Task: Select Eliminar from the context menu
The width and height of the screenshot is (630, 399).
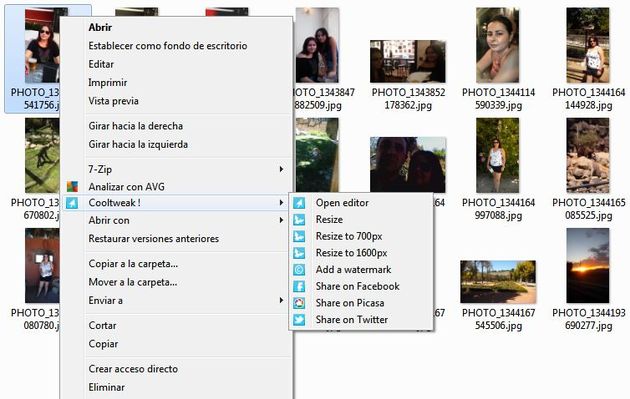Action: click(106, 387)
